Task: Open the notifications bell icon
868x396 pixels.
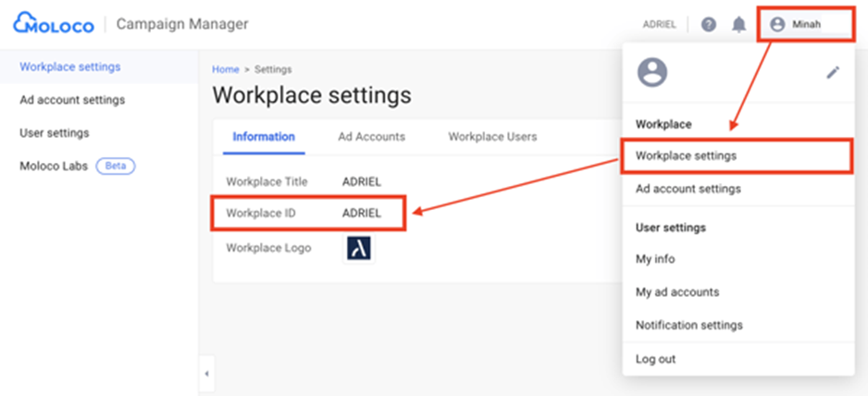Action: point(739,24)
